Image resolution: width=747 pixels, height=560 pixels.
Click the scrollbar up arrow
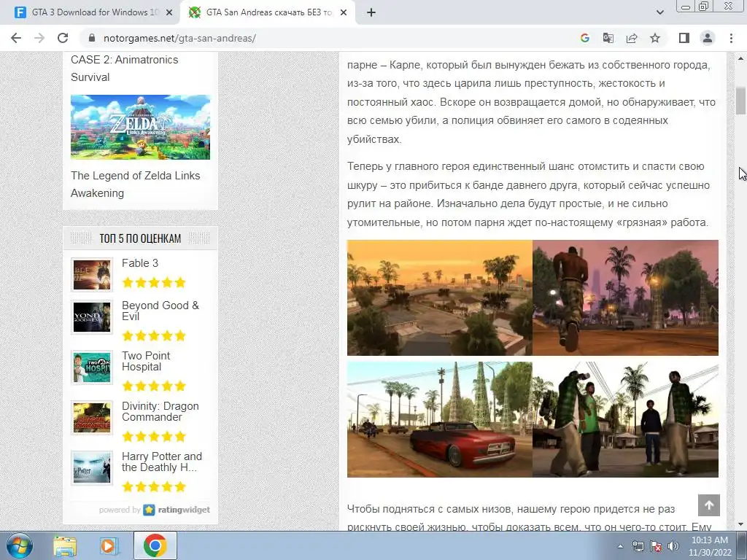point(741,58)
